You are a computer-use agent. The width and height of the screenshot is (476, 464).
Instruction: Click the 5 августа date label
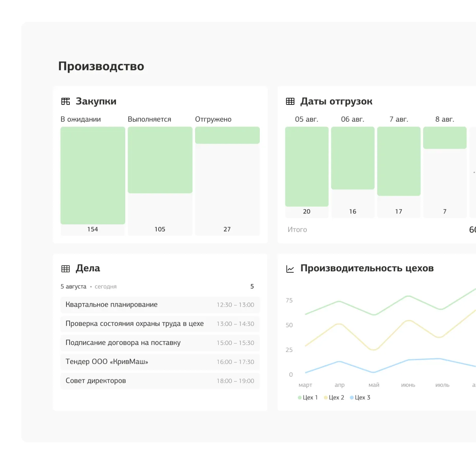73,287
